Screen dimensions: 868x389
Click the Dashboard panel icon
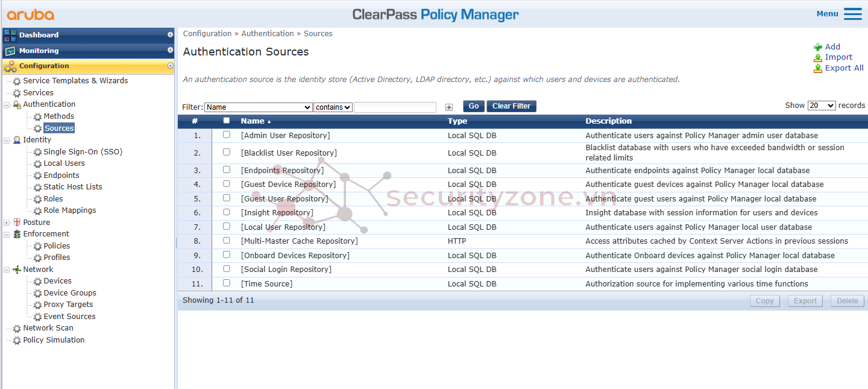[x=10, y=35]
